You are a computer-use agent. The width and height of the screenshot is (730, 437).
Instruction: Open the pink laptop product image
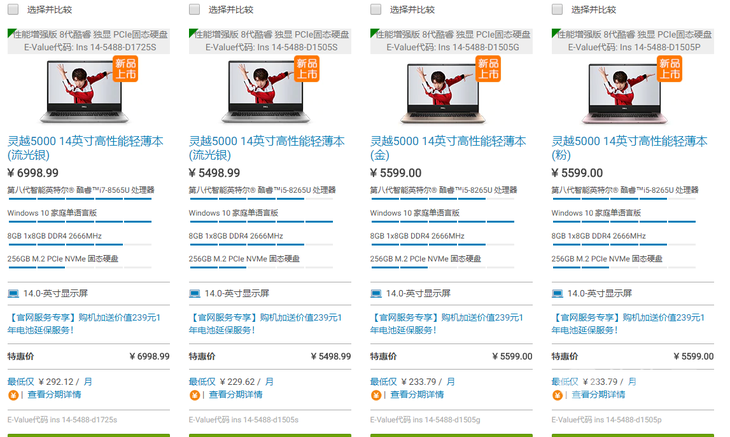(x=624, y=93)
